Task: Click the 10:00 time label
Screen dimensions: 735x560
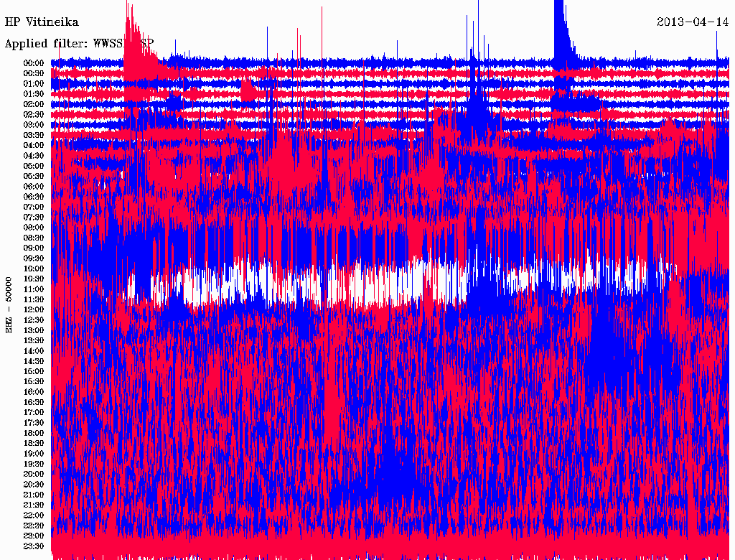Action: [x=34, y=269]
